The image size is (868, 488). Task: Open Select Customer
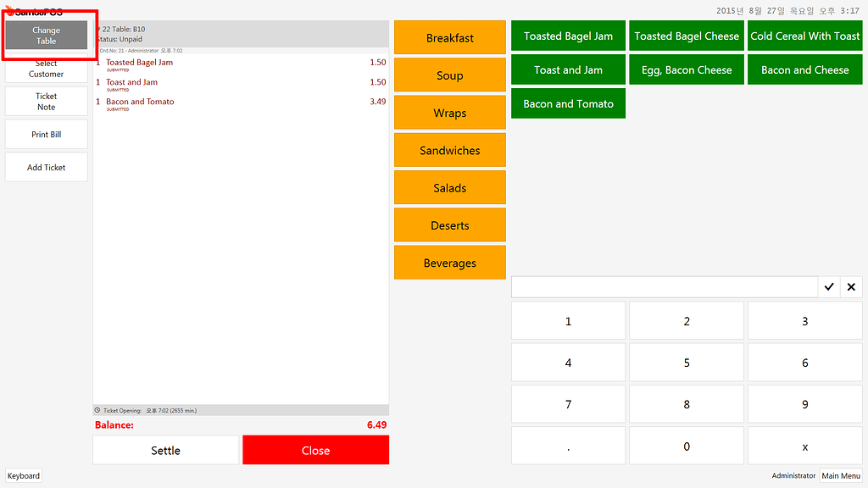coord(46,69)
